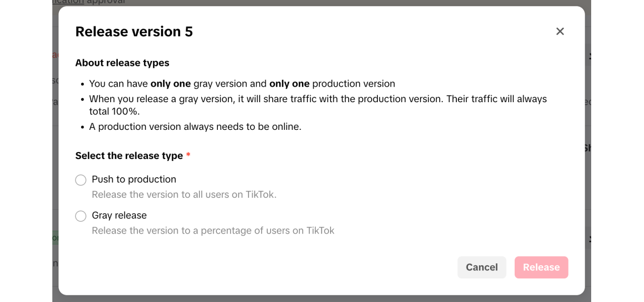This screenshot has width=644, height=302.
Task: Click the green status badge behind the dialog
Action: click(x=55, y=238)
